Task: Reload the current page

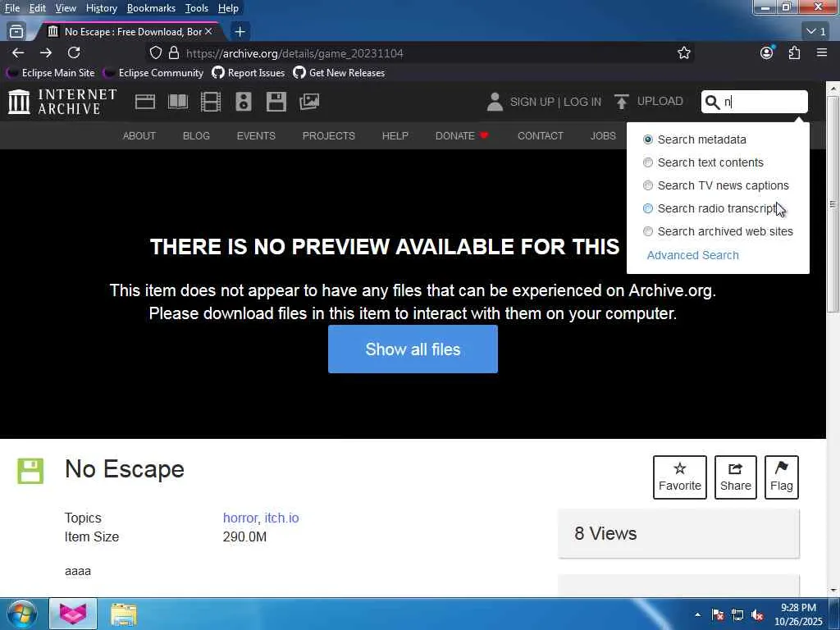Action: tap(74, 52)
